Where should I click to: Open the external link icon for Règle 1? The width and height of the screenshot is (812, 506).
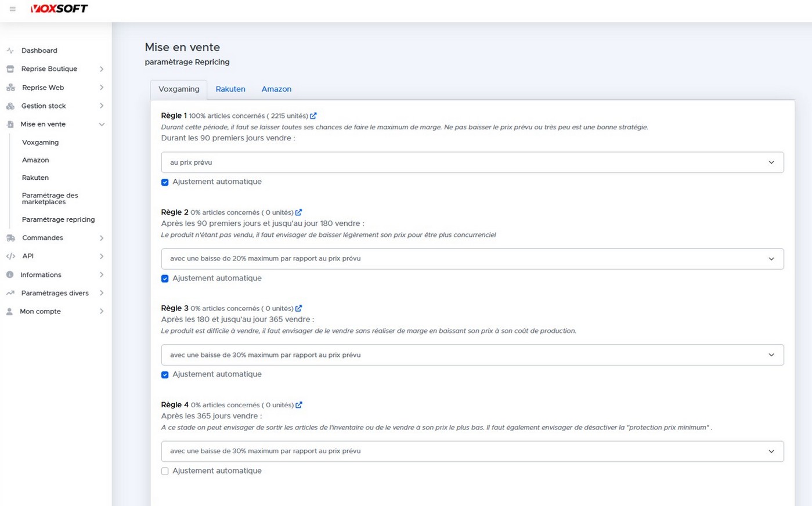[x=313, y=116]
